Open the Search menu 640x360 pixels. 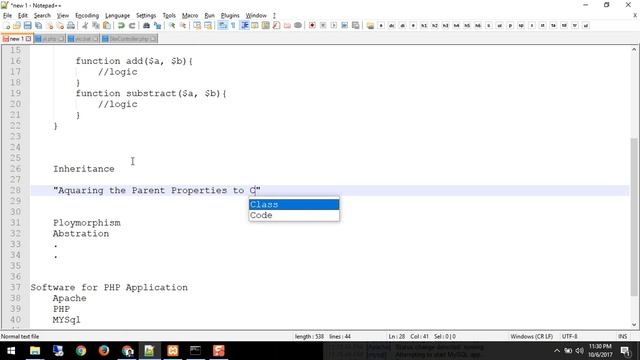tap(42, 16)
